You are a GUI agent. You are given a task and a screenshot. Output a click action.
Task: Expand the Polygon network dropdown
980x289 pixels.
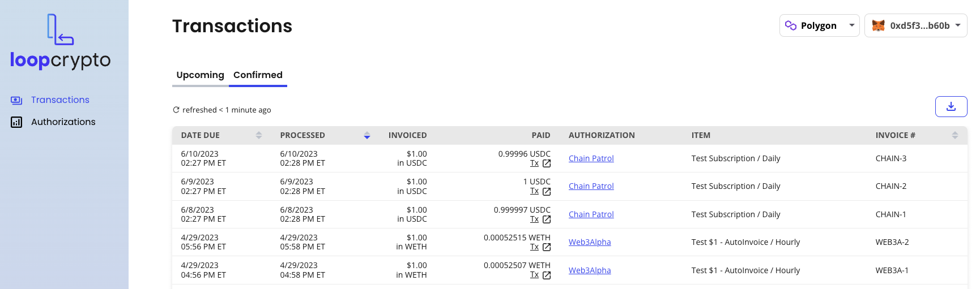[x=820, y=25]
